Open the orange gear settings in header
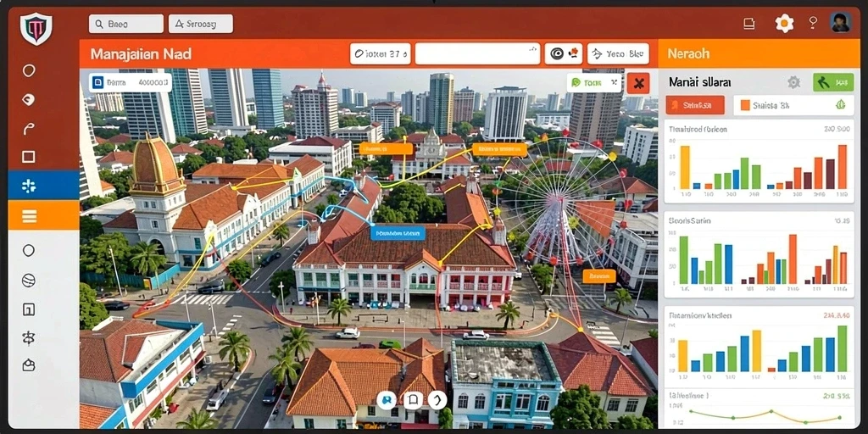Screen dimensions: 868x434 784,23
